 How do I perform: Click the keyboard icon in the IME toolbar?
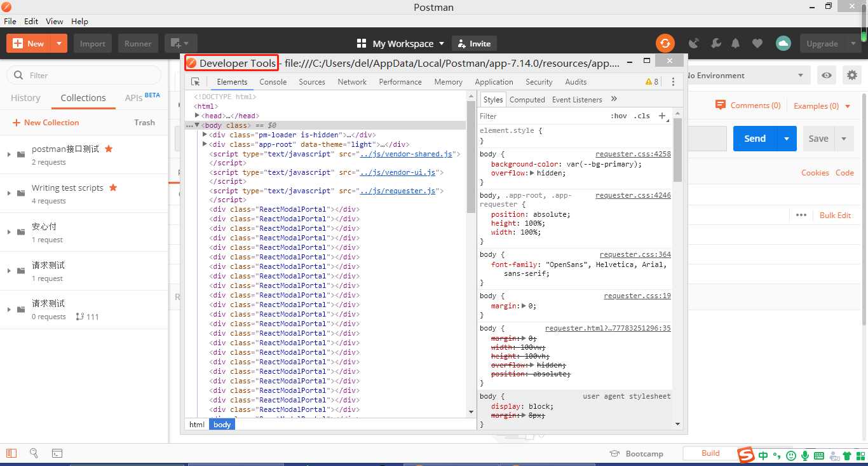pyautogui.click(x=819, y=456)
